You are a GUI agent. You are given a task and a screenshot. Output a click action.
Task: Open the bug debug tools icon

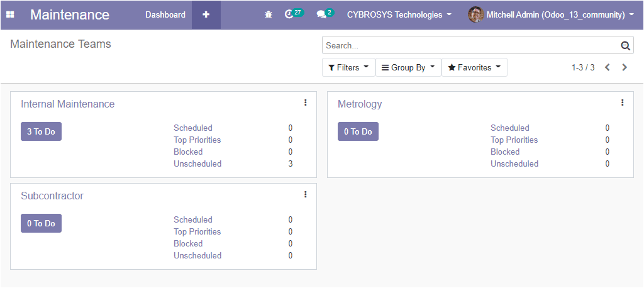click(269, 14)
